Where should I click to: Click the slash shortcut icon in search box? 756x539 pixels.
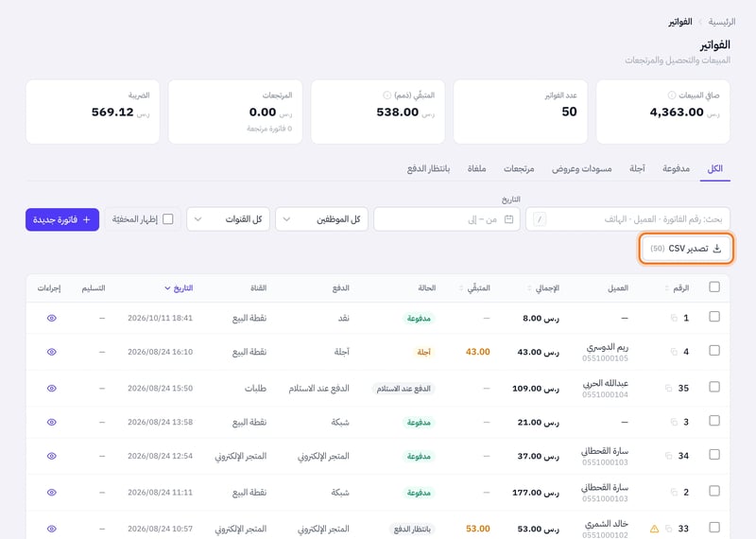click(x=540, y=219)
